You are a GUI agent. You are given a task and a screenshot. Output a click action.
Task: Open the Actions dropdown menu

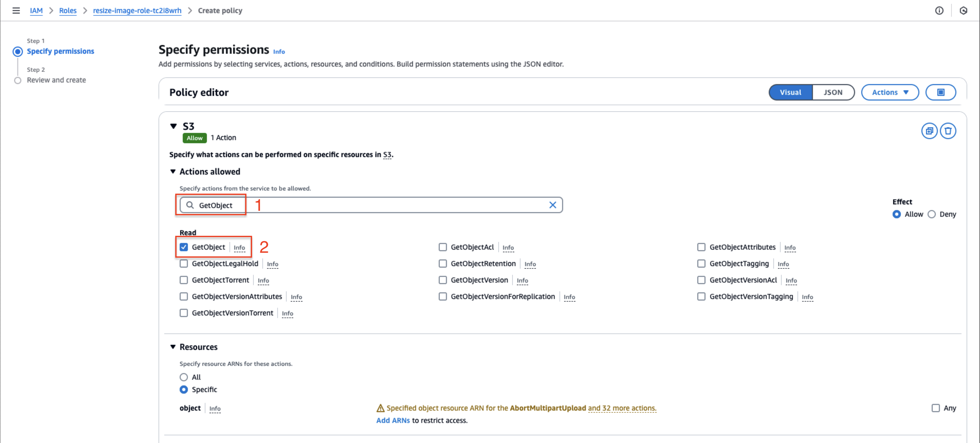tap(890, 92)
